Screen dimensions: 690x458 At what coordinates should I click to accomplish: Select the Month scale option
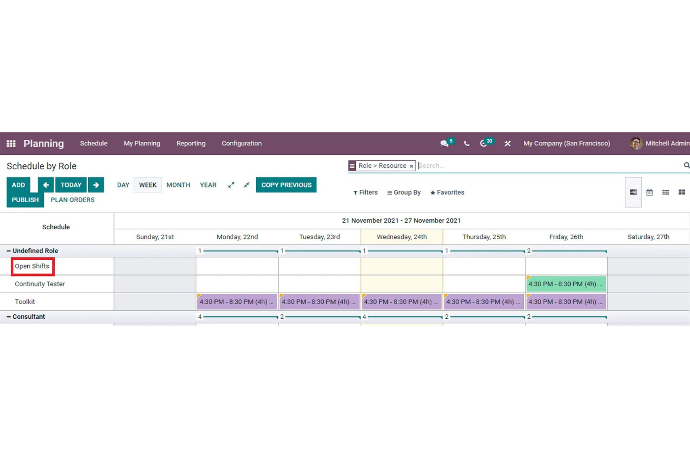[x=178, y=185]
